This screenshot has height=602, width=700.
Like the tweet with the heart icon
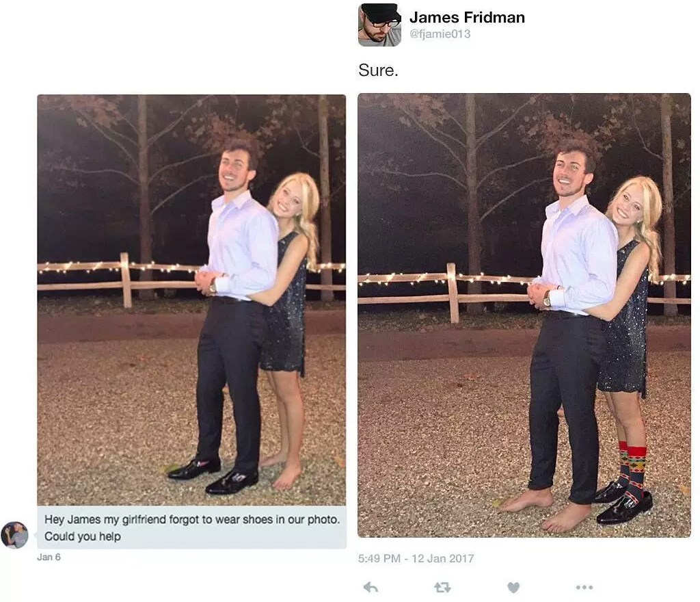point(513,587)
